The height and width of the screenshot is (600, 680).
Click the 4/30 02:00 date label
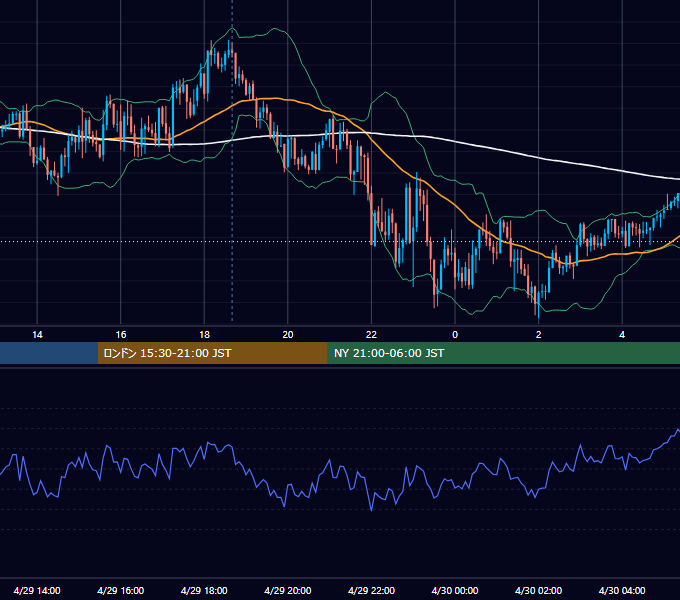538,590
